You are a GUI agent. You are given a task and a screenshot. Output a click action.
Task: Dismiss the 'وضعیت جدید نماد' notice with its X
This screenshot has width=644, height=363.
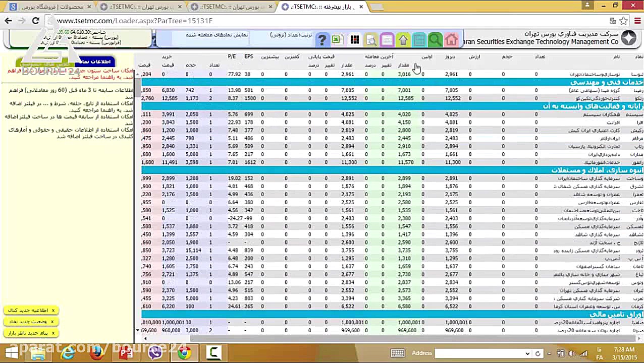[x=53, y=322]
